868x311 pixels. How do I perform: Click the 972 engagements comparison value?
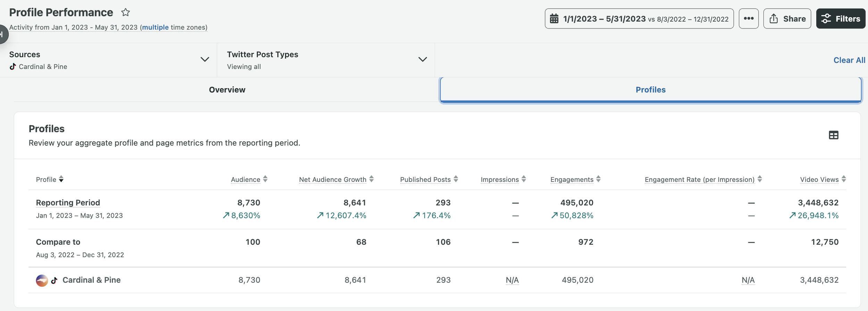586,242
